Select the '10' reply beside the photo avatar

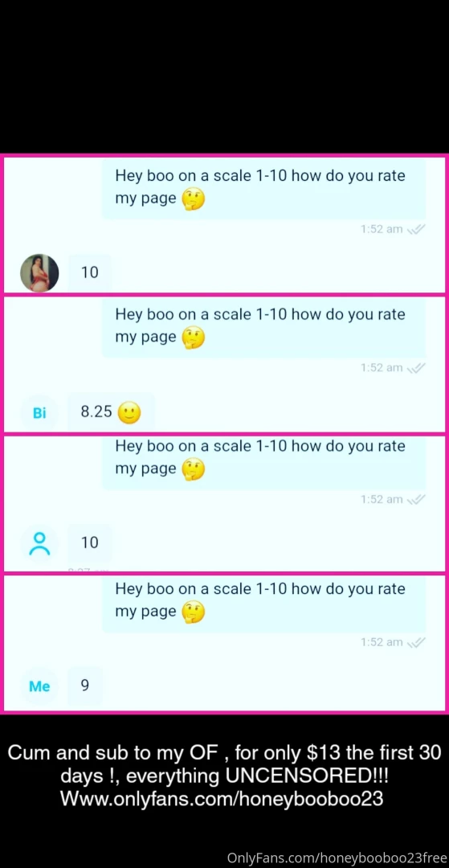pyautogui.click(x=90, y=272)
